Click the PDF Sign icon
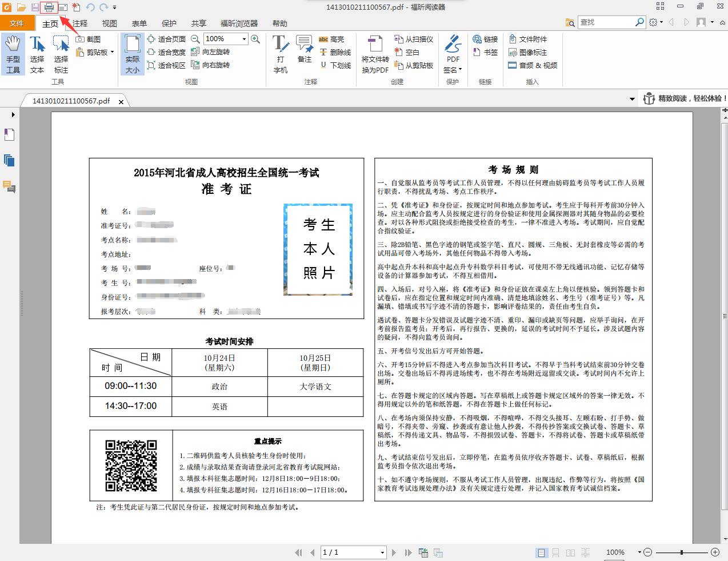The image size is (728, 561). 453,54
